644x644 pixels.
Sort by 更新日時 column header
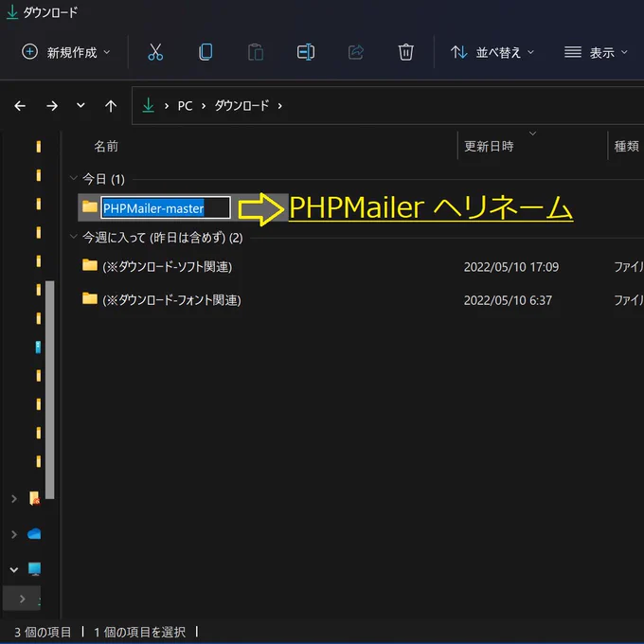[x=489, y=146]
